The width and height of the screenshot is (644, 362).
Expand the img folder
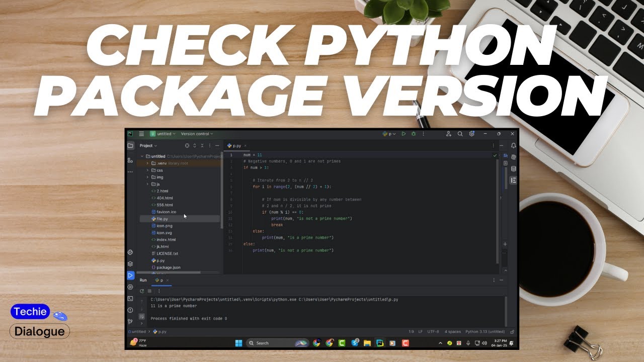click(147, 177)
